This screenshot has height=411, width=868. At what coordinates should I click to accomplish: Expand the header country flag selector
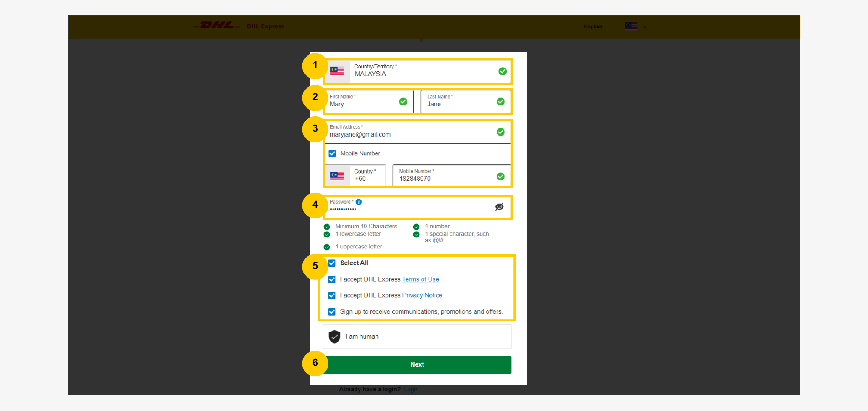[x=635, y=26]
